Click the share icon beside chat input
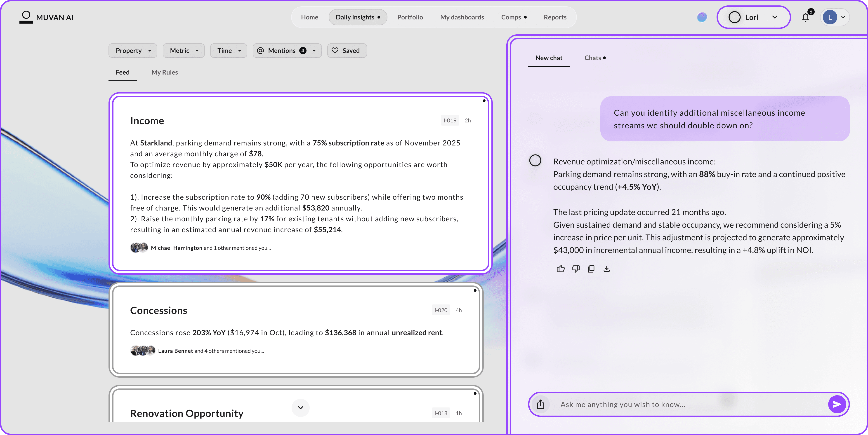This screenshot has width=868, height=435. pos(540,404)
